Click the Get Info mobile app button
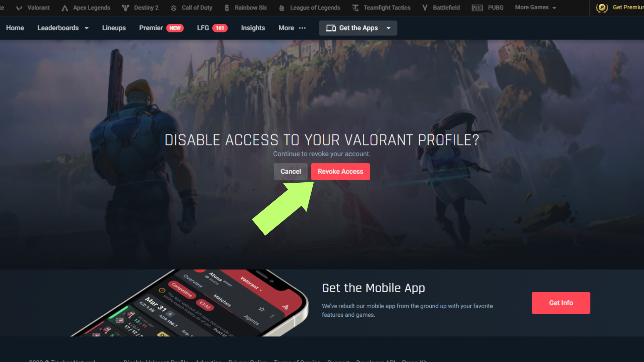644x362 pixels. tap(561, 303)
